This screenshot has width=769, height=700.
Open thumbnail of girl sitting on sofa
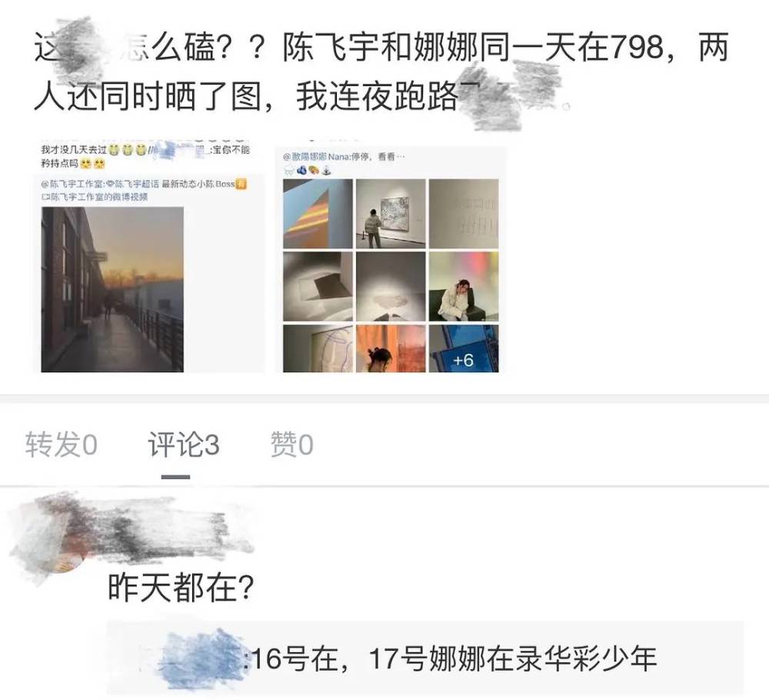[x=464, y=286]
